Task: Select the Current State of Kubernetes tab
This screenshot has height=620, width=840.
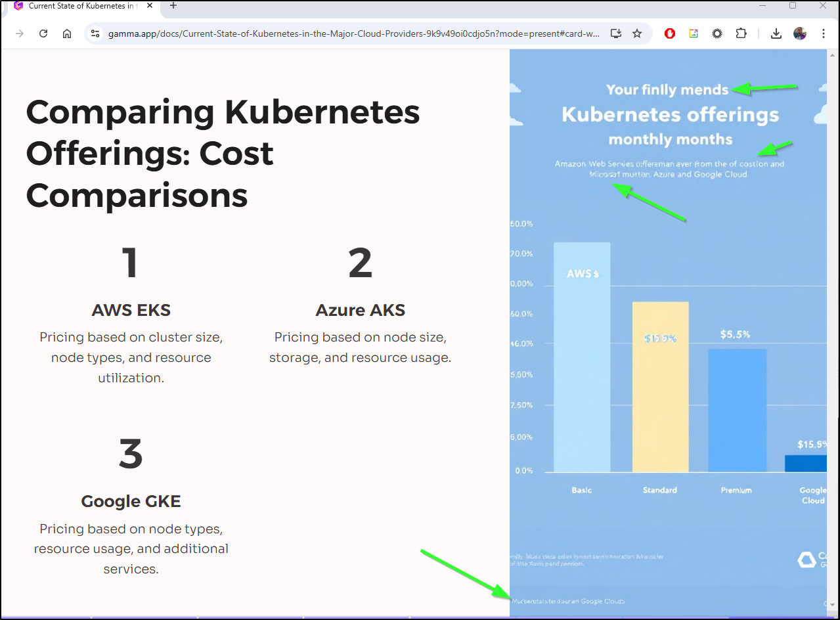Action: 83,6
